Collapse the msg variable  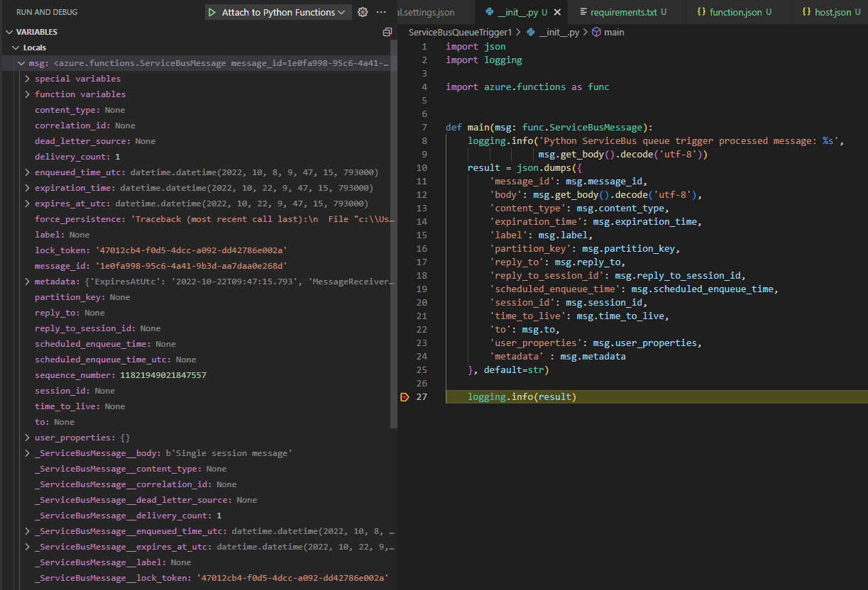pyautogui.click(x=22, y=62)
